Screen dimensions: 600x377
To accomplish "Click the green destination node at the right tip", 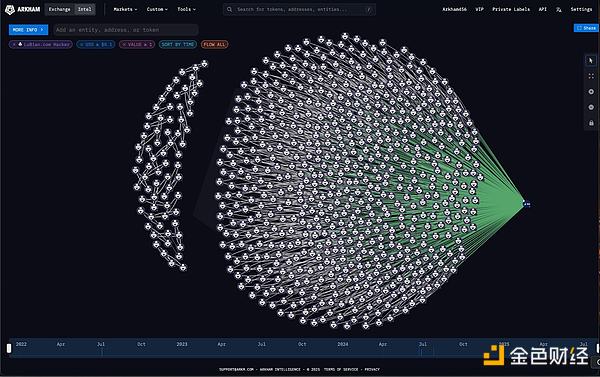I will pyautogui.click(x=527, y=204).
